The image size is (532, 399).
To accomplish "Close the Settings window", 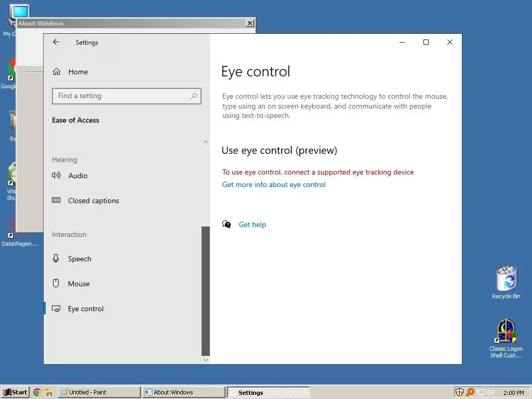I will 450,42.
